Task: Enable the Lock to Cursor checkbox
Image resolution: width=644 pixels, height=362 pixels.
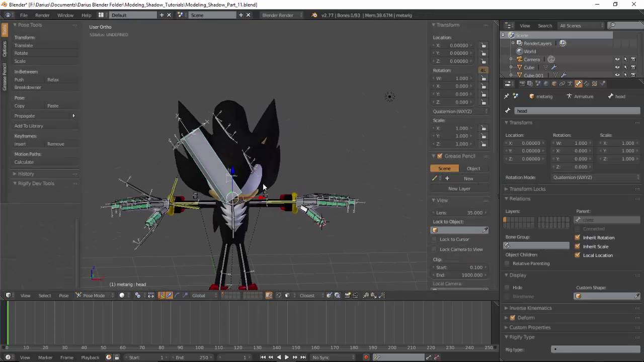Action: coord(435,239)
